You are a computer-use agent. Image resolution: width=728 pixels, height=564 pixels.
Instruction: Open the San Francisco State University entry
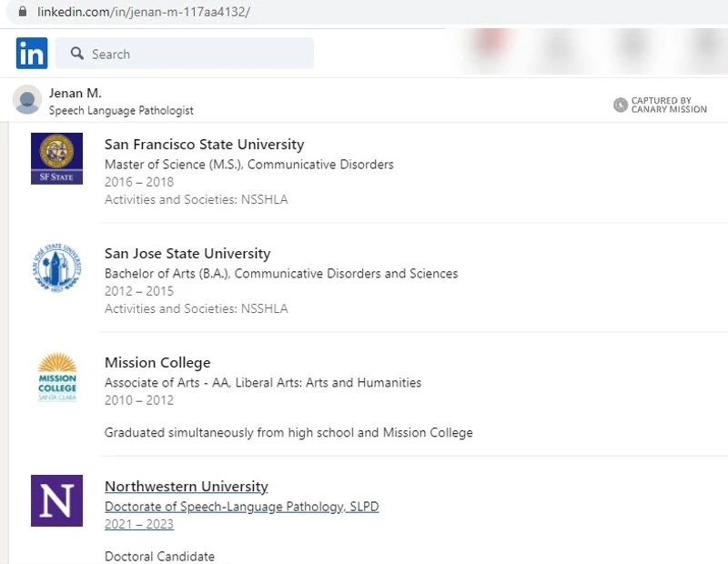[x=204, y=145]
